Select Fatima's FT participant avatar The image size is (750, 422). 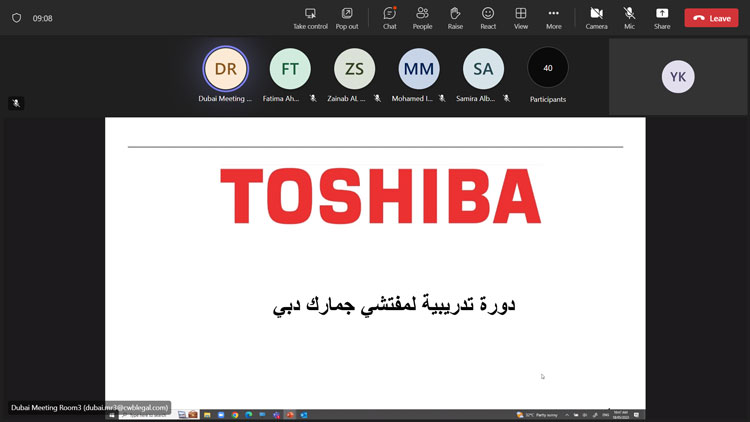290,69
